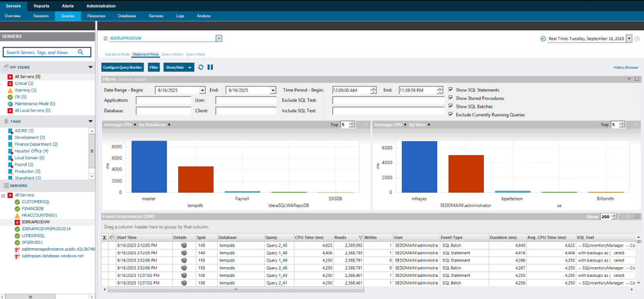Open the History Browser link

[625, 68]
